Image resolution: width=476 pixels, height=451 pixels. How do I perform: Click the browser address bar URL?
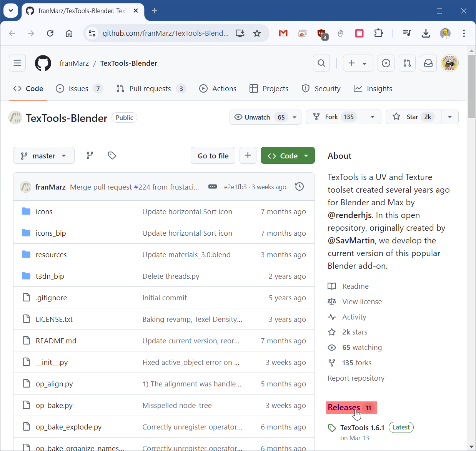165,33
